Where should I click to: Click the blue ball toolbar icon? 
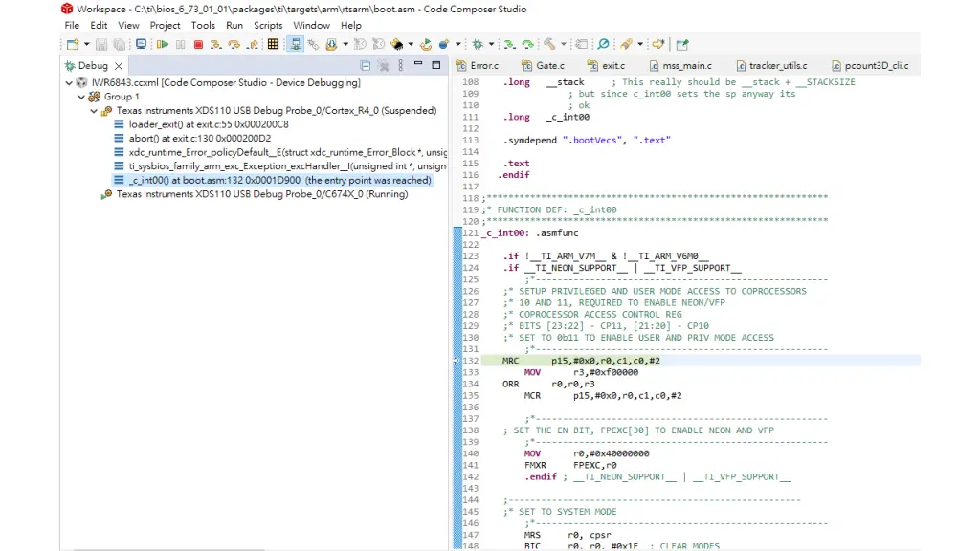[x=444, y=44]
